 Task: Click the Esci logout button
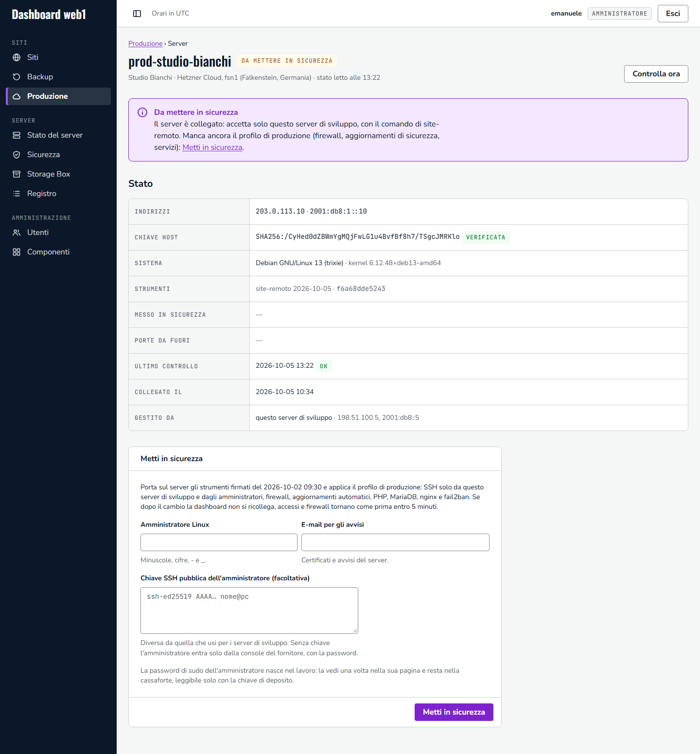point(673,14)
